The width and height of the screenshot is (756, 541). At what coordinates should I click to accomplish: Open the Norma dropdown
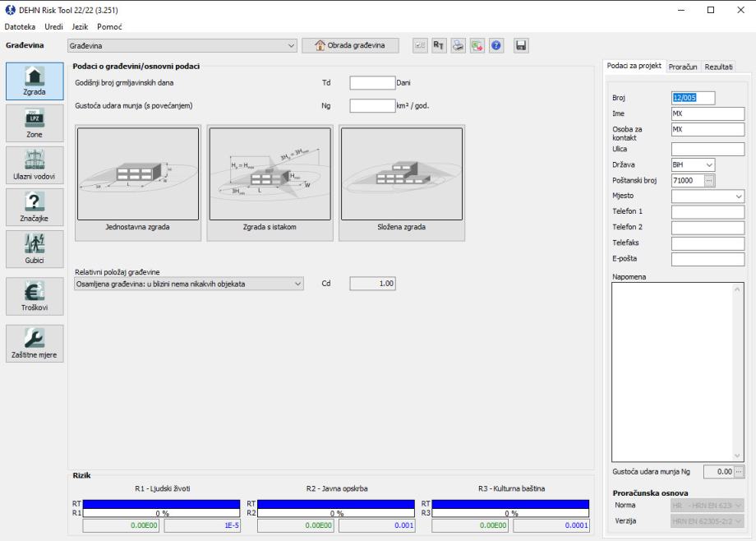pyautogui.click(x=707, y=506)
